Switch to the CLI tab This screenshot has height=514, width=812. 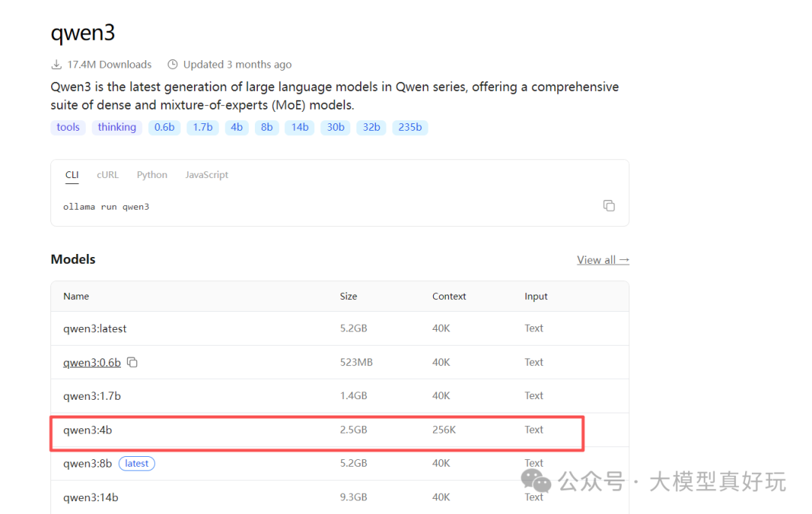[72, 175]
